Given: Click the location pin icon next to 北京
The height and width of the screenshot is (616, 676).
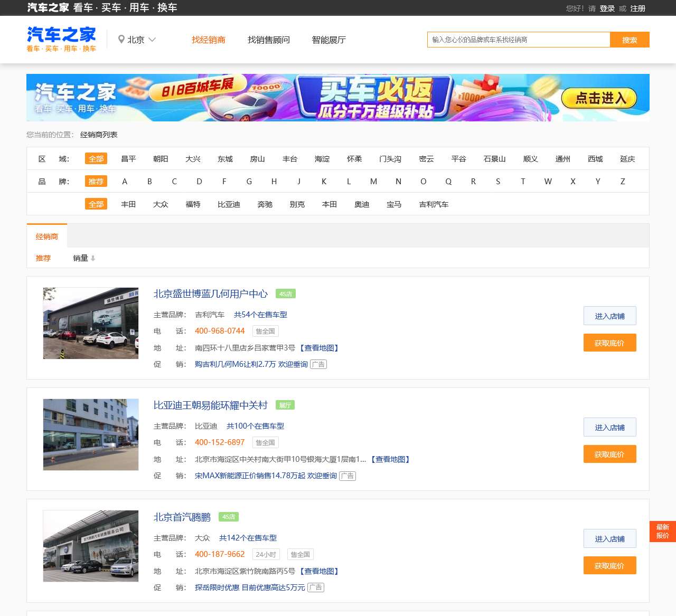Looking at the screenshot, I should pos(121,40).
